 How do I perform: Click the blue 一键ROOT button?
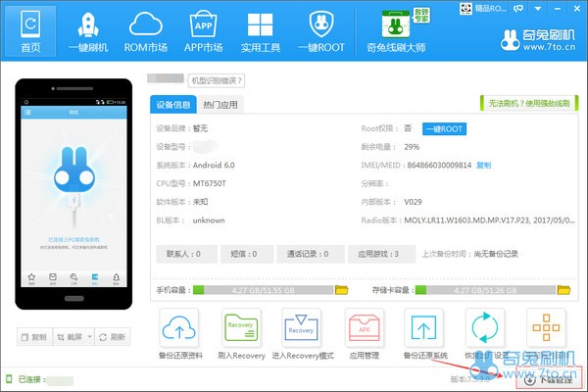[444, 128]
